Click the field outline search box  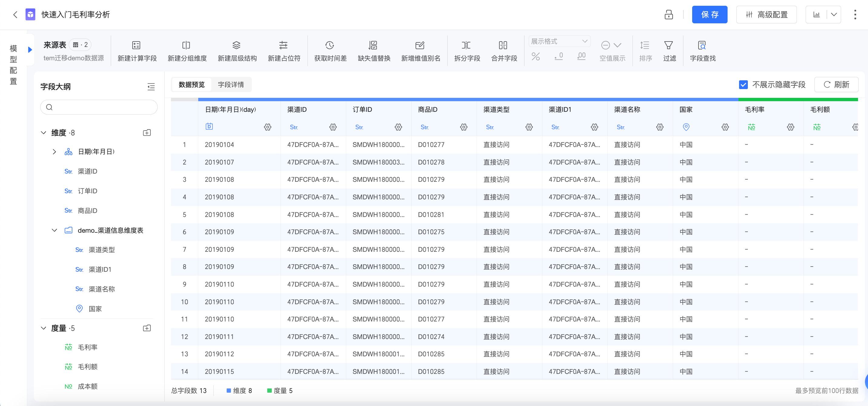coord(99,107)
